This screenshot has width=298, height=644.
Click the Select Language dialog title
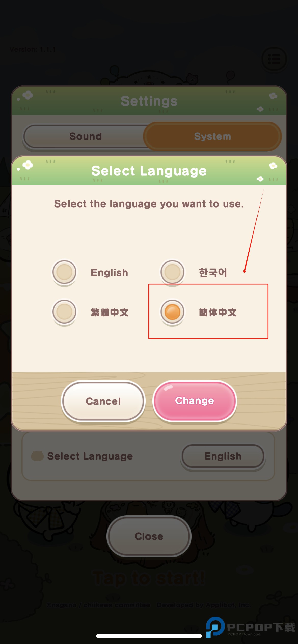point(149,171)
